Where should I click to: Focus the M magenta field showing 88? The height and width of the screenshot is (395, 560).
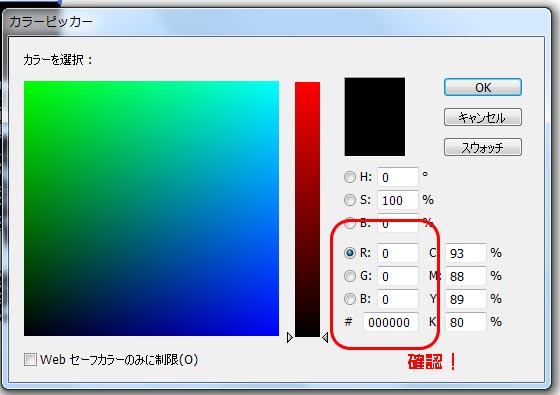point(466,276)
